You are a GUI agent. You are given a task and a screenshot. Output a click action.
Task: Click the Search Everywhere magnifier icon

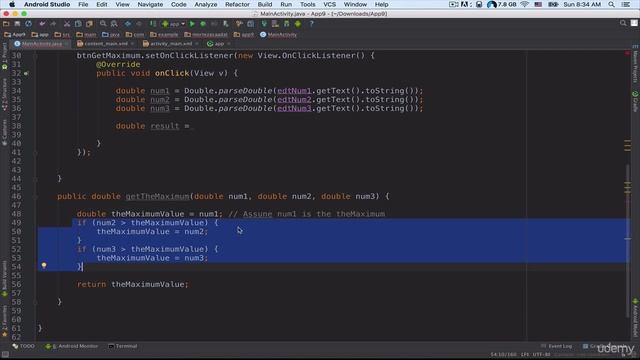(623, 24)
